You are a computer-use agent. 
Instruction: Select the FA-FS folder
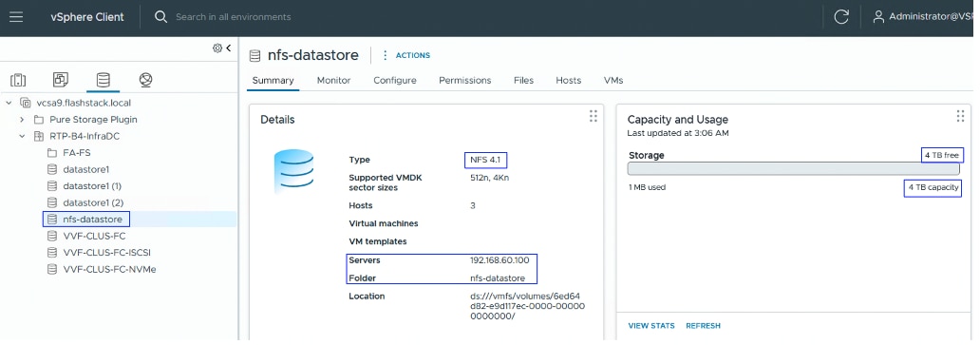click(x=77, y=152)
